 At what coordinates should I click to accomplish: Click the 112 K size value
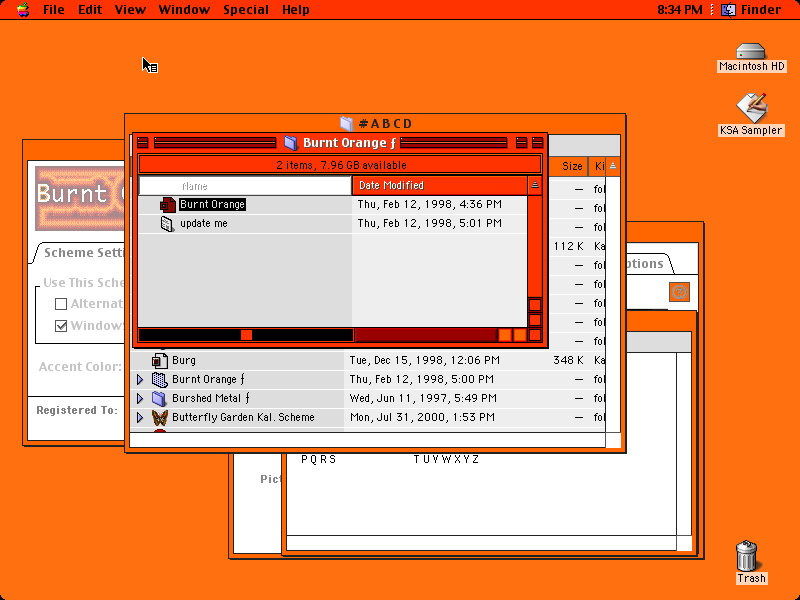click(568, 246)
